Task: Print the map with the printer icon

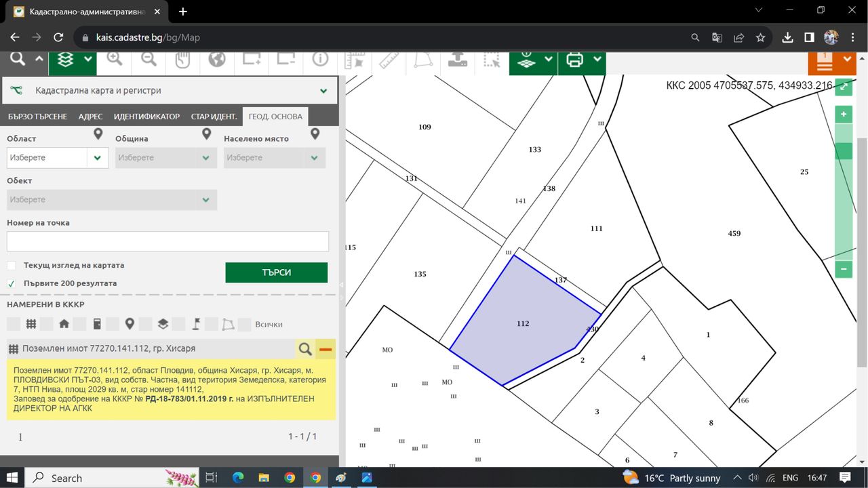Action: pyautogui.click(x=574, y=60)
